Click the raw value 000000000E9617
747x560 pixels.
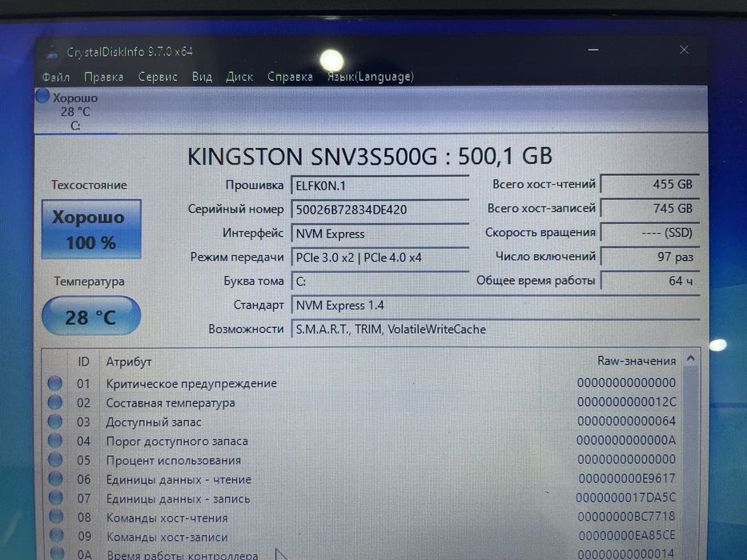(x=627, y=478)
